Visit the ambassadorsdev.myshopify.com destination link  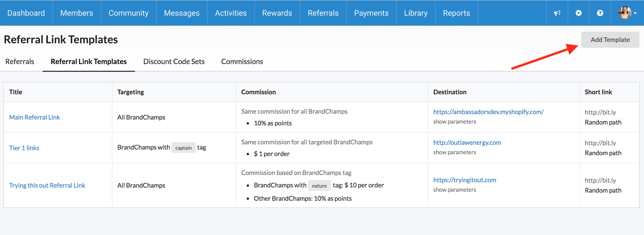(x=488, y=112)
